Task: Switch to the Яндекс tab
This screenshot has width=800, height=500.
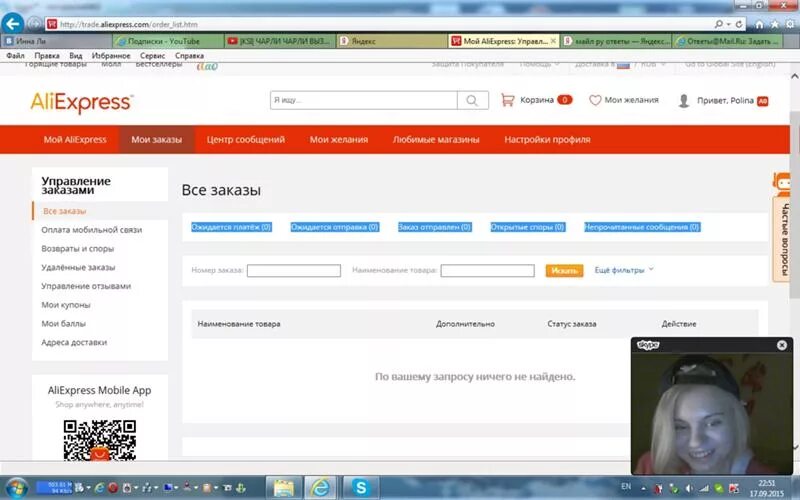Action: (391, 41)
